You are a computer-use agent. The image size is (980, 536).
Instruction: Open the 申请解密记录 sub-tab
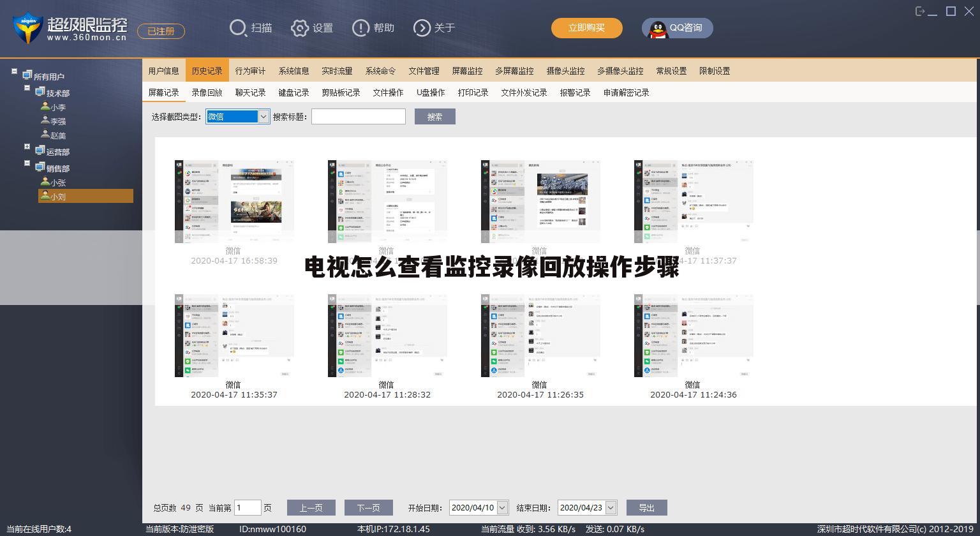pos(627,93)
